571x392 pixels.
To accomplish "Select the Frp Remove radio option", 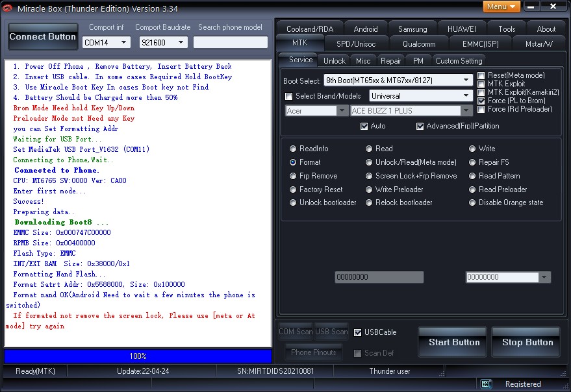I will 293,176.
